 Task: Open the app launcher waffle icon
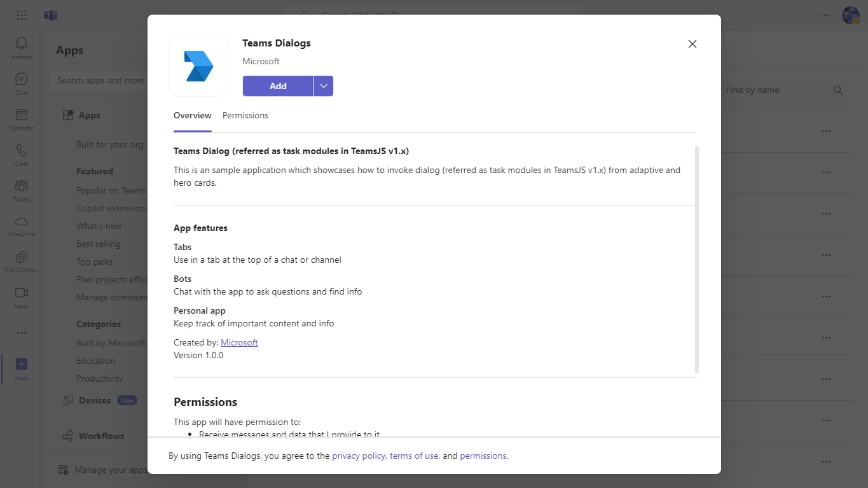(x=22, y=15)
